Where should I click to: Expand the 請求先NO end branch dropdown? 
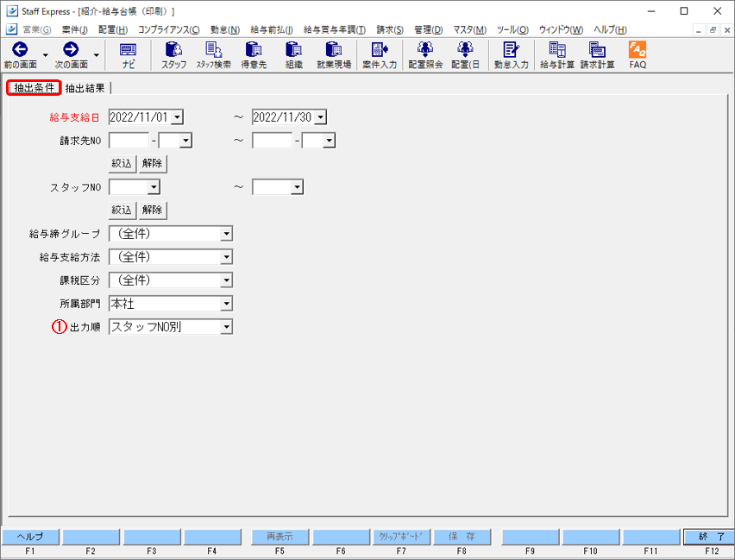(330, 141)
